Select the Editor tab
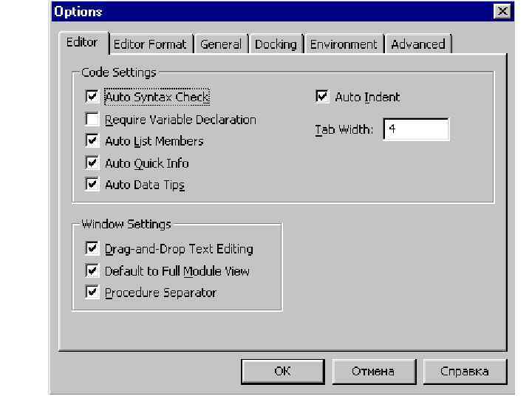532x399 pixels. click(82, 42)
